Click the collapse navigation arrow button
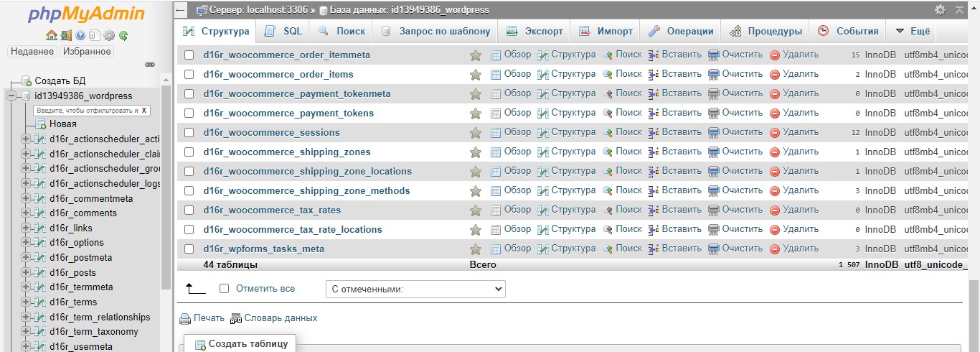 click(182, 10)
